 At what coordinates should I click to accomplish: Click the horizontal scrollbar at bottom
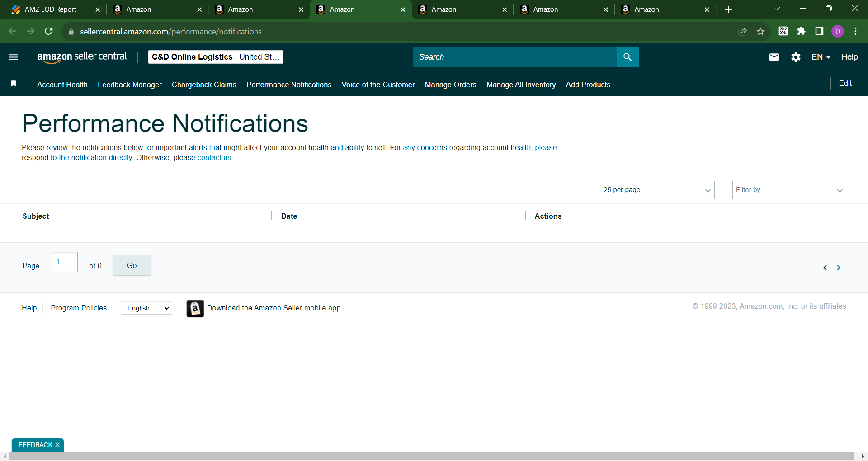click(x=432, y=456)
